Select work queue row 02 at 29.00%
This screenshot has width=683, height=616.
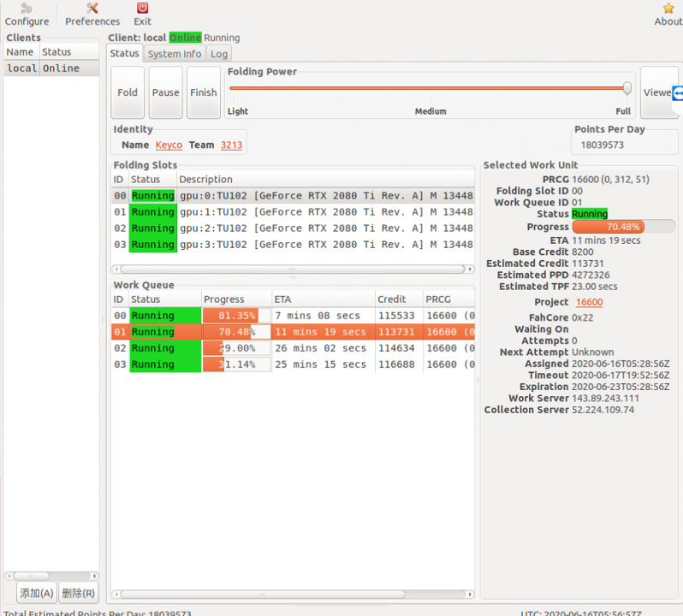click(294, 348)
